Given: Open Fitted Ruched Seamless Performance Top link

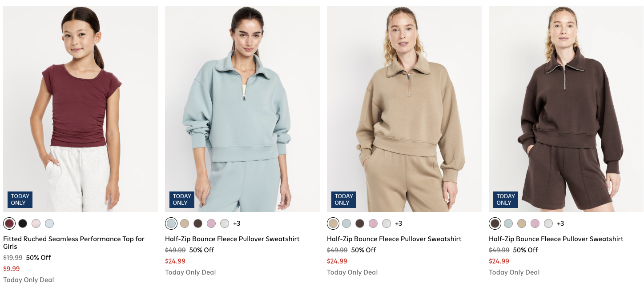Looking at the screenshot, I should click(x=74, y=243).
